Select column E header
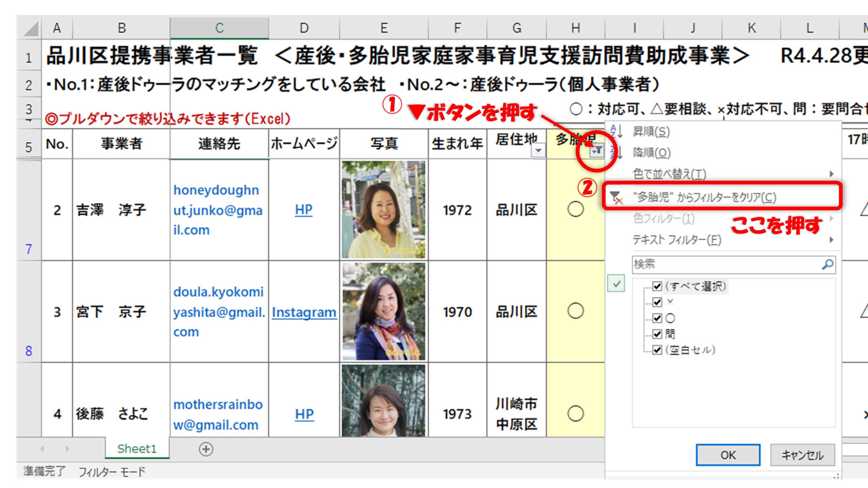Viewport: 868px width, 488px height. point(384,28)
